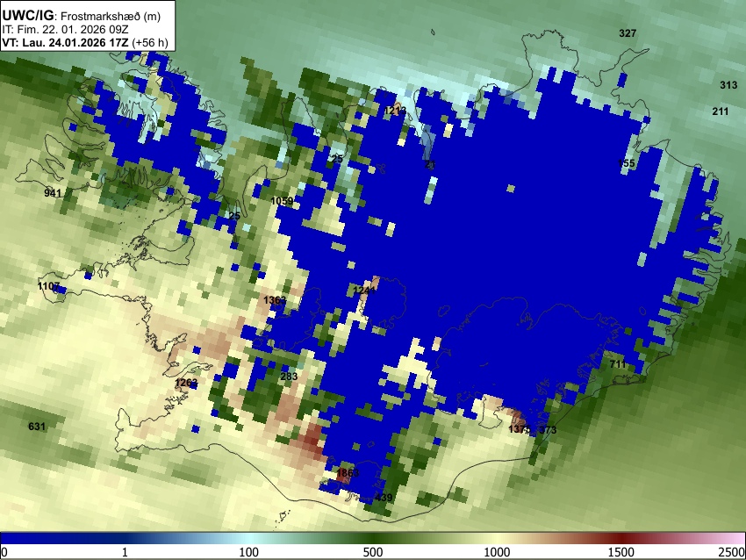
Task: Click the "1262" map value
Action: (186, 383)
